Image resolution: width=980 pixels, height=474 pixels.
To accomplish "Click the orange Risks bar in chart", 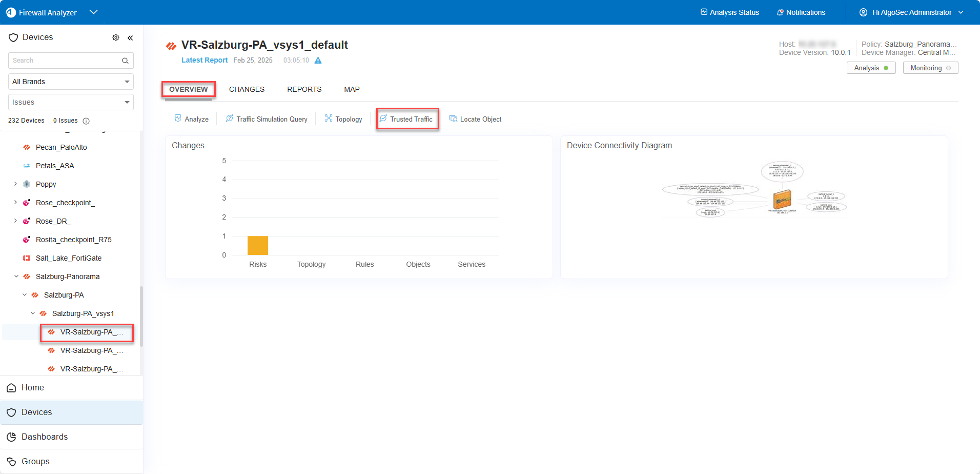I will pos(258,246).
